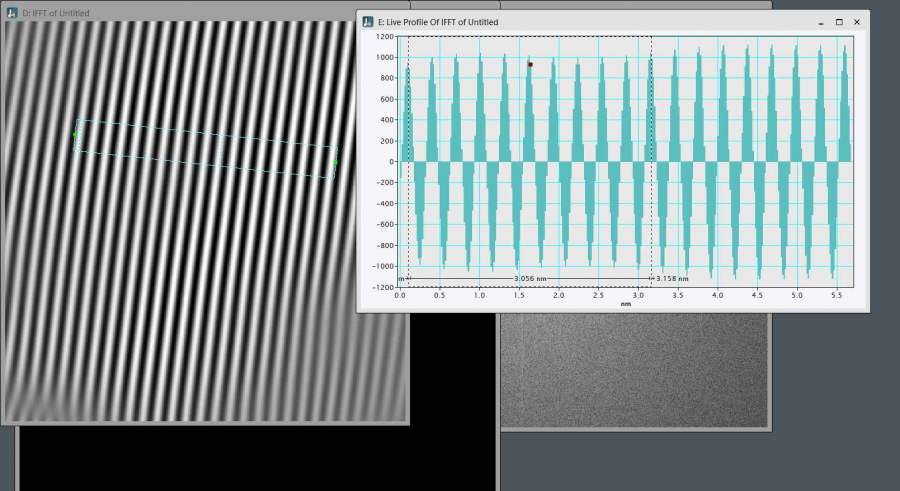This screenshot has height=491, width=900.
Task: Click inside the cyan profile ROI box
Action: click(205, 148)
